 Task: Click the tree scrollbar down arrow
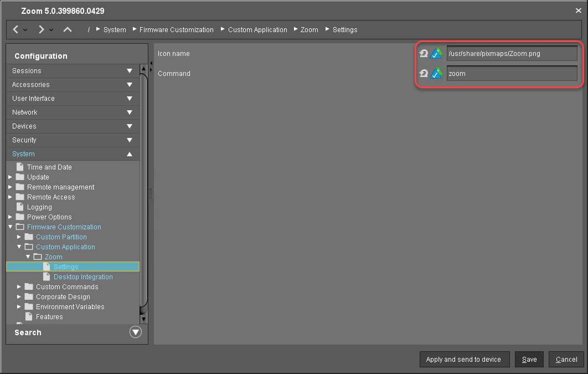pyautogui.click(x=143, y=319)
